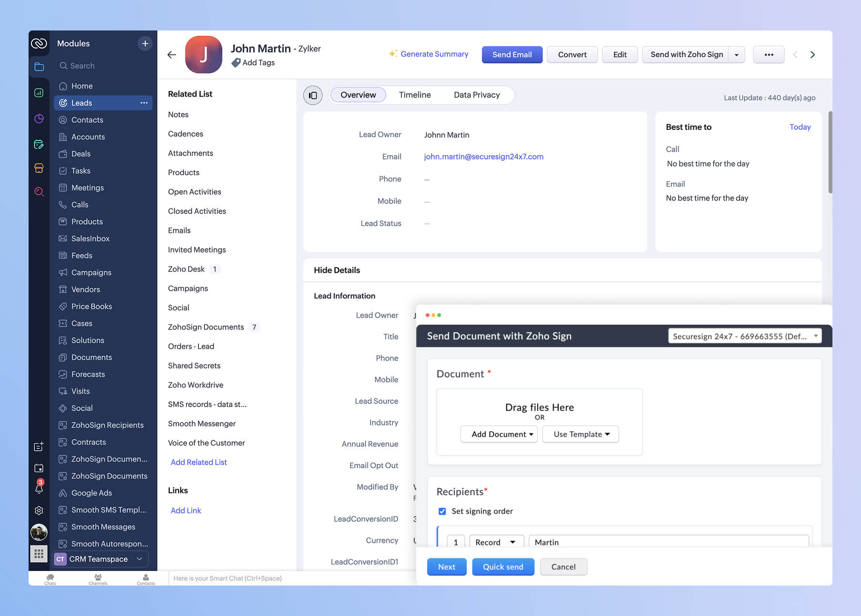This screenshot has height=616, width=861.
Task: Go back using the left arrow
Action: click(172, 55)
